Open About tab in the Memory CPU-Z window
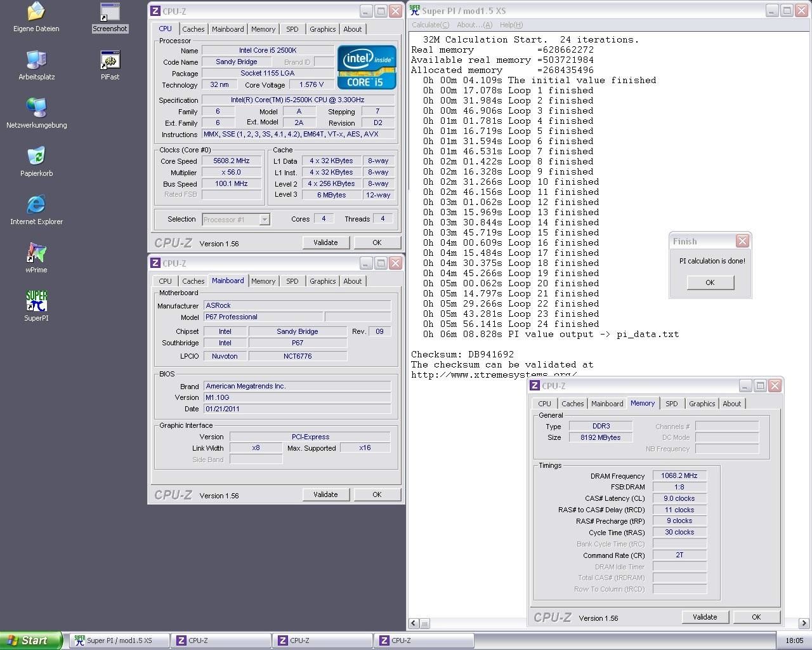 tap(732, 404)
